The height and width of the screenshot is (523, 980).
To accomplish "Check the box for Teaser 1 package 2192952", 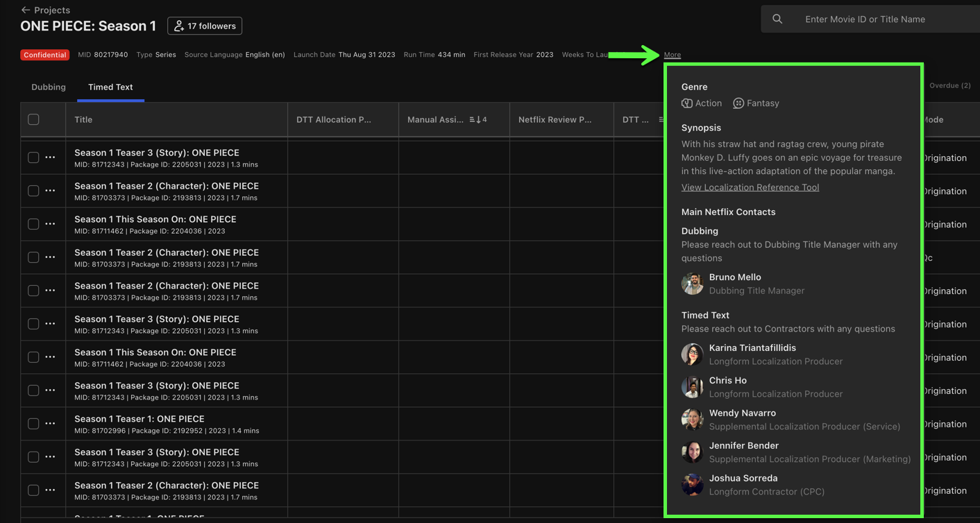I will [33, 424].
